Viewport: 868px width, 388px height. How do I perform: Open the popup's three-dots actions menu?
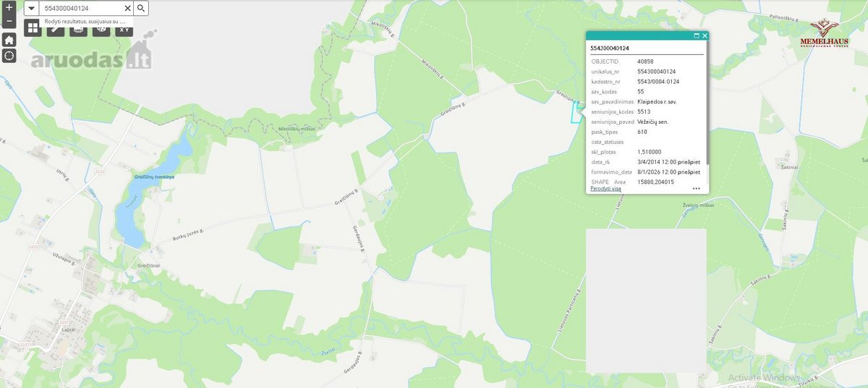tap(697, 188)
